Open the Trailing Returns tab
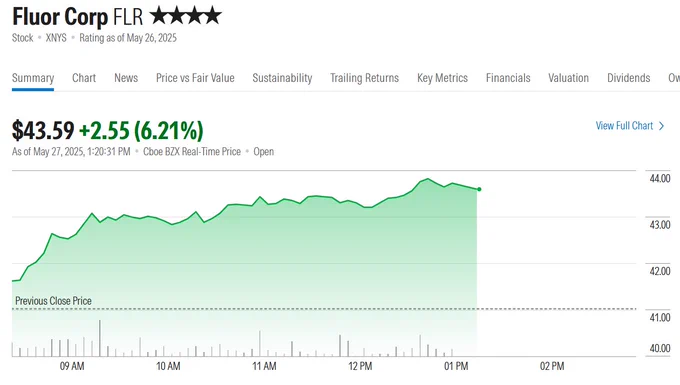680x385 pixels. click(364, 78)
